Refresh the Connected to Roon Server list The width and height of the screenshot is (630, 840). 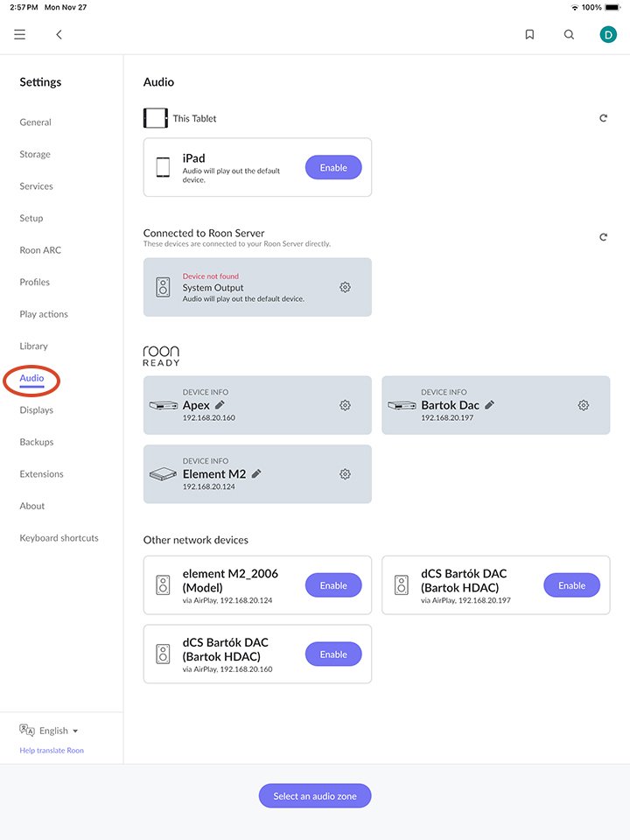tap(603, 236)
